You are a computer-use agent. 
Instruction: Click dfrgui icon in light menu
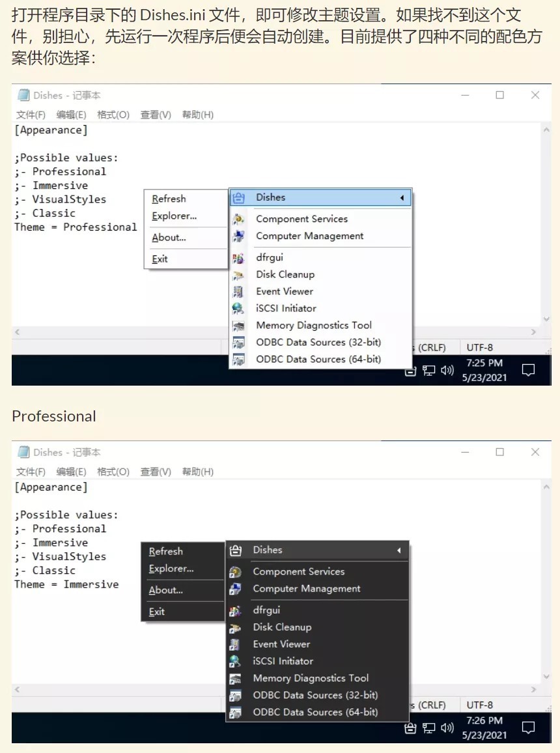pyautogui.click(x=238, y=259)
